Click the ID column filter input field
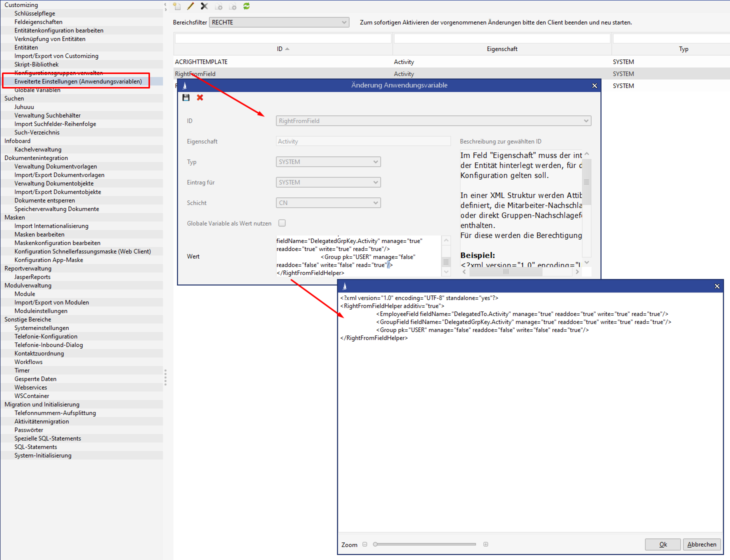730x560 pixels. pos(283,38)
